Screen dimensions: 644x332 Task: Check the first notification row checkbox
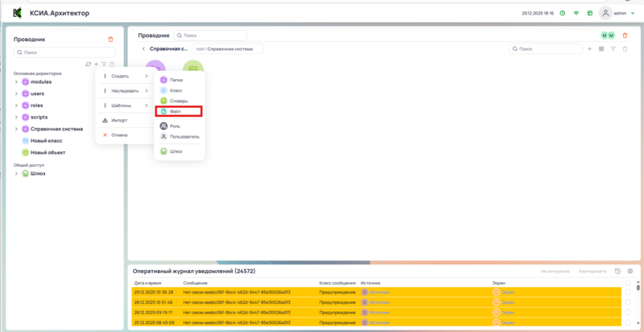point(627,292)
